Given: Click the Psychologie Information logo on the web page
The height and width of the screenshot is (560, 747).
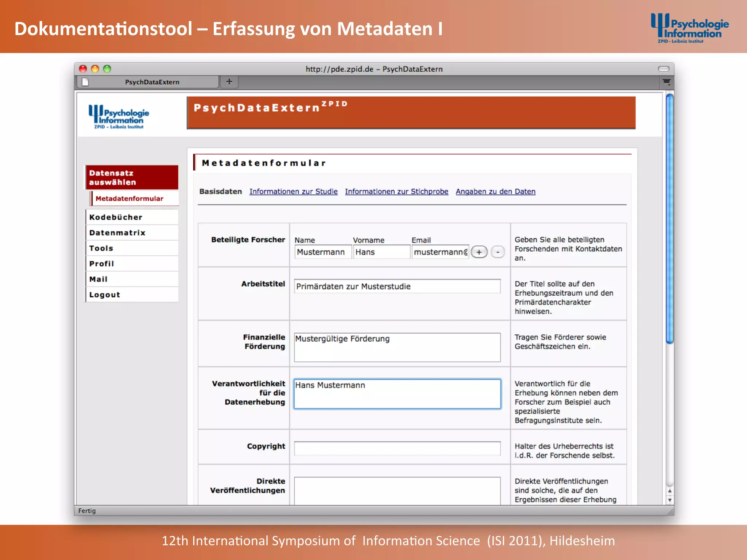Looking at the screenshot, I should [x=119, y=117].
